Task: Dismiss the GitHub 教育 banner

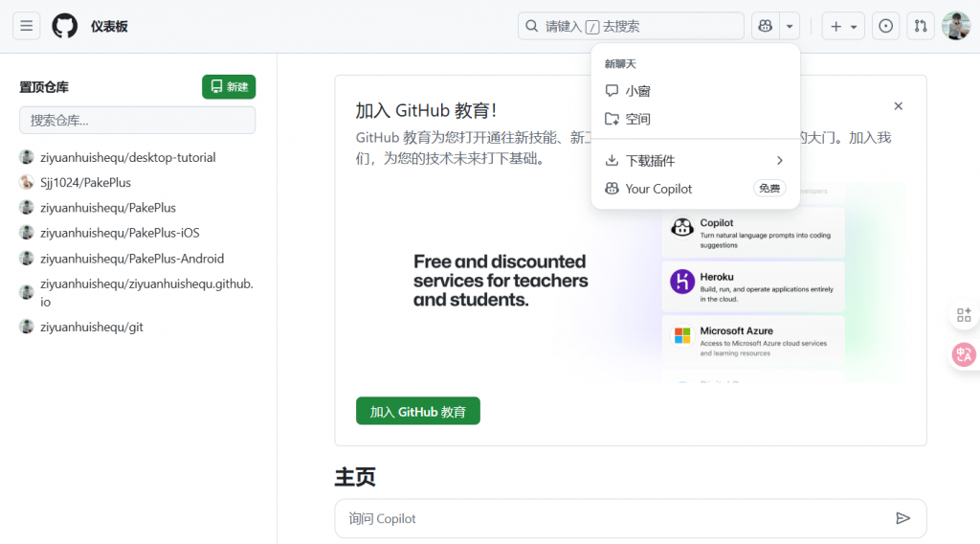Action: [x=898, y=106]
